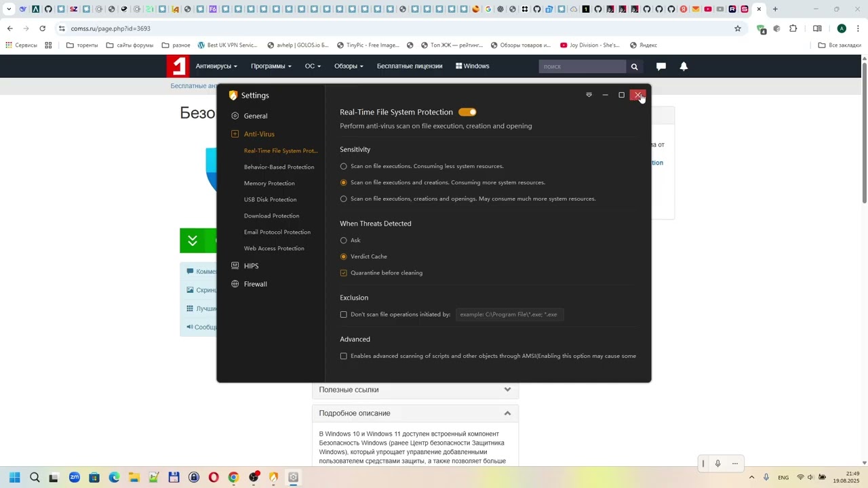The height and width of the screenshot is (488, 868).
Task: Open the browser Extensions puzzle icon
Action: (793, 28)
